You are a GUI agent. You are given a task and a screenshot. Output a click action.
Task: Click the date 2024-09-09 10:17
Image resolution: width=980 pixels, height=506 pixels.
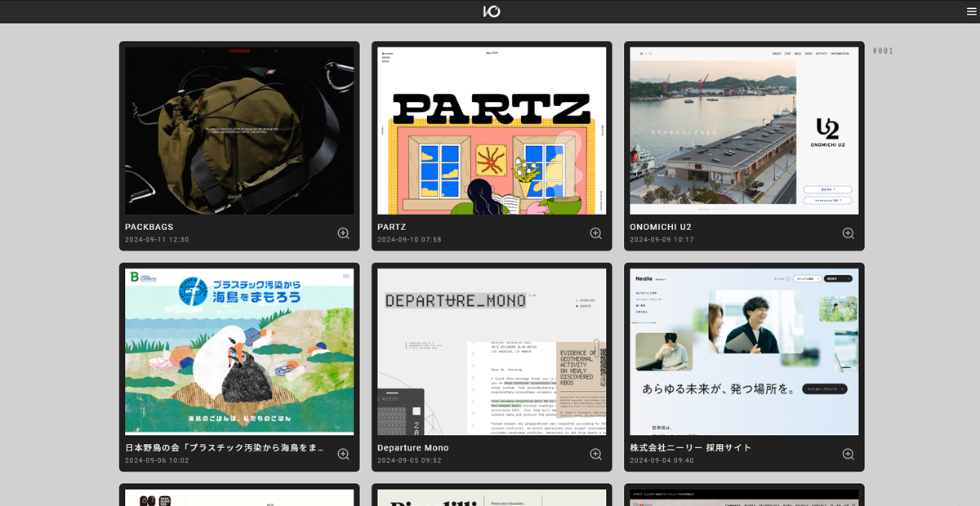pyautogui.click(x=661, y=240)
